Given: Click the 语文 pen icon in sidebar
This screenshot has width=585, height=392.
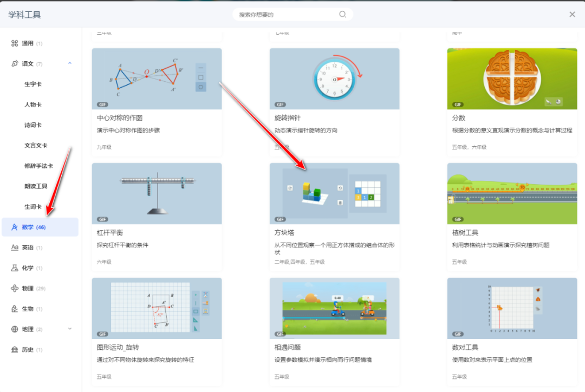Looking at the screenshot, I should pyautogui.click(x=14, y=63).
